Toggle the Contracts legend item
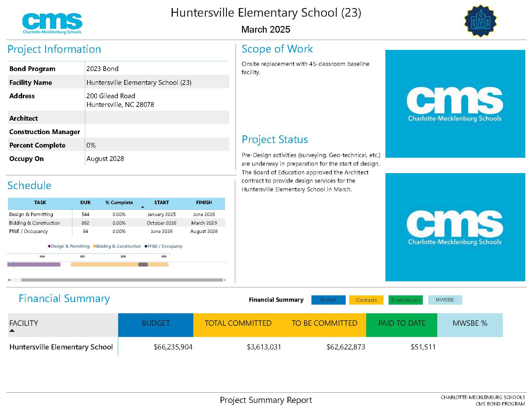 pyautogui.click(x=366, y=300)
